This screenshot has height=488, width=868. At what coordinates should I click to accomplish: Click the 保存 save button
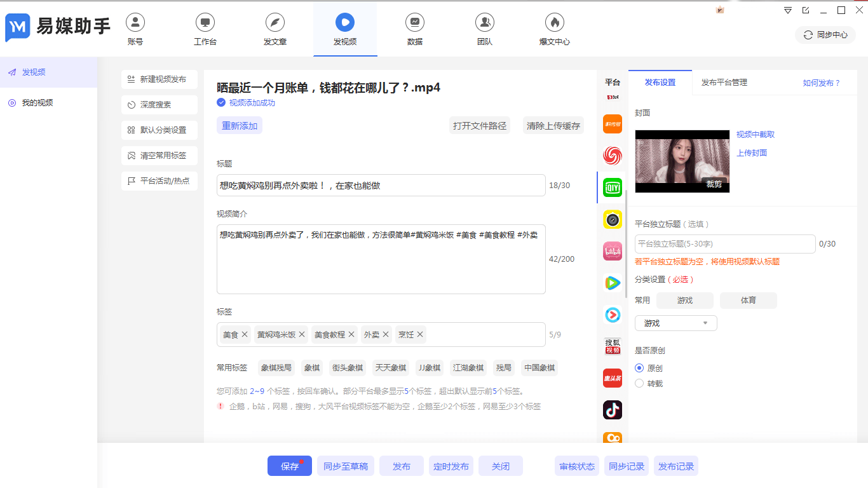[289, 466]
